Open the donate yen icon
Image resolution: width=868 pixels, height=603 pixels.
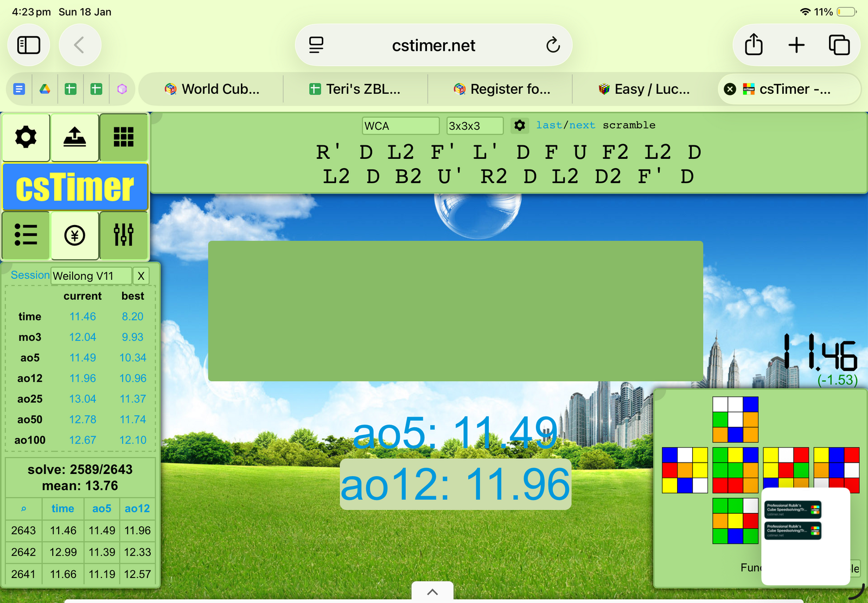(75, 235)
